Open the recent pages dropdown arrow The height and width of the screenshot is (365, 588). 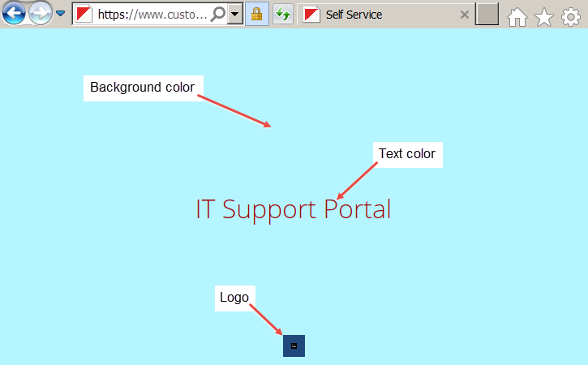pos(60,14)
